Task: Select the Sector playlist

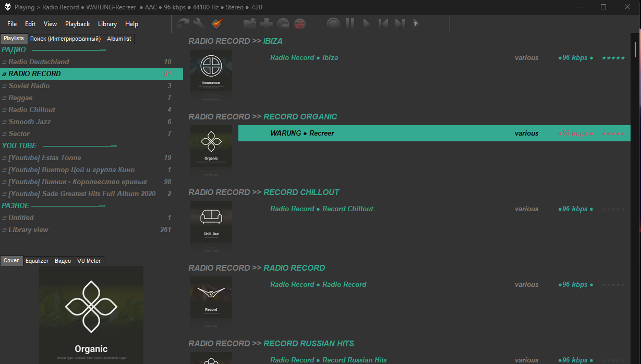Action: point(91,134)
